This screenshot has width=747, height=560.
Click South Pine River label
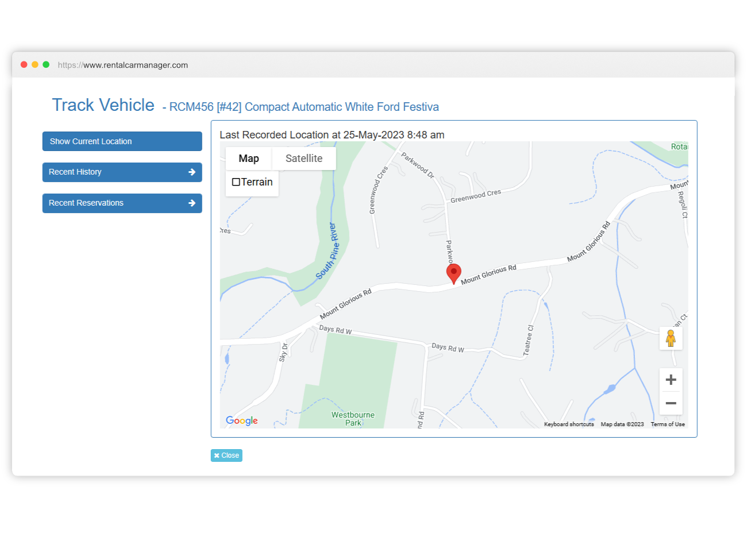(x=328, y=251)
